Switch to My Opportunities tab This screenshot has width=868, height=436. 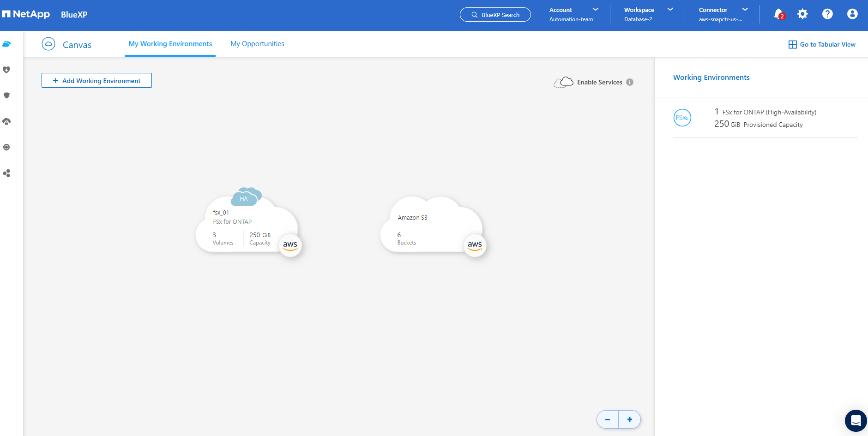click(257, 44)
